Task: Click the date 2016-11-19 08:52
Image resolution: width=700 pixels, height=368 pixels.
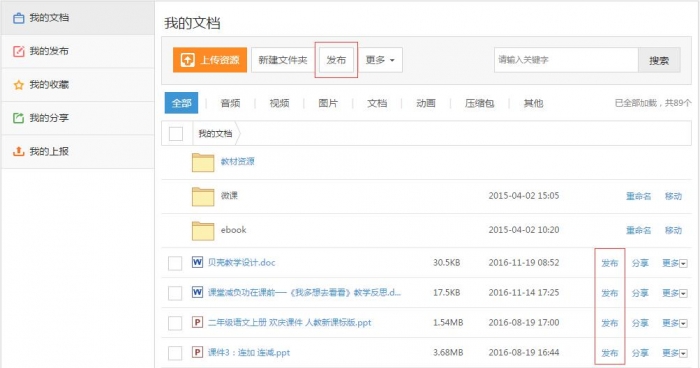Action: 524,263
